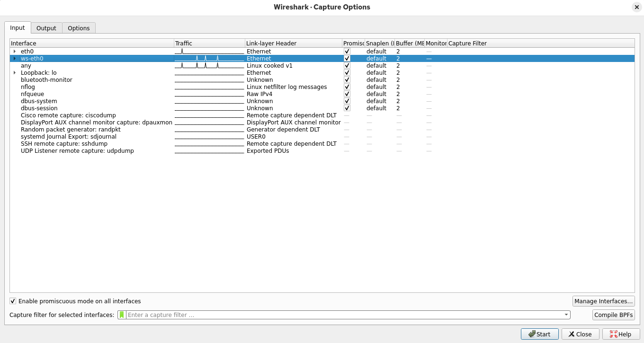The image size is (644, 343).
Task: Toggle promiscuous checkbox for nflog row
Action: pyautogui.click(x=347, y=87)
